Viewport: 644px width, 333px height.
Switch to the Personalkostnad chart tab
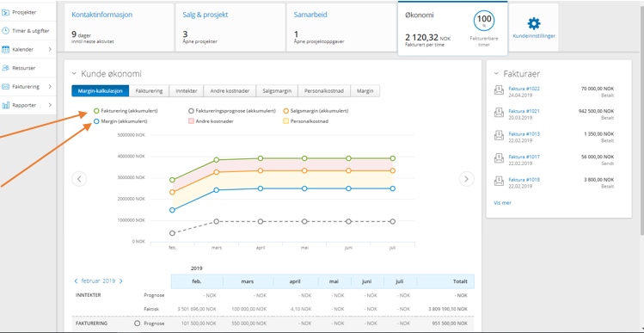pos(324,91)
